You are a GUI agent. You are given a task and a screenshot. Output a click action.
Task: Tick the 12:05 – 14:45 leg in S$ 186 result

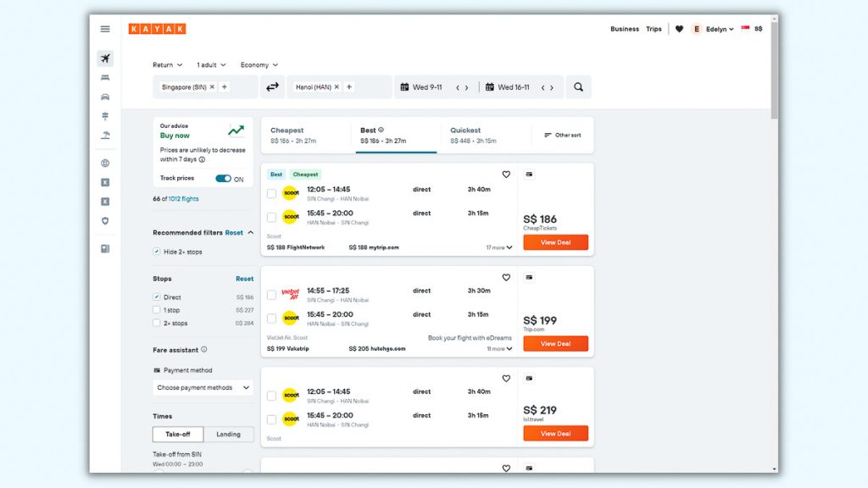coord(271,194)
